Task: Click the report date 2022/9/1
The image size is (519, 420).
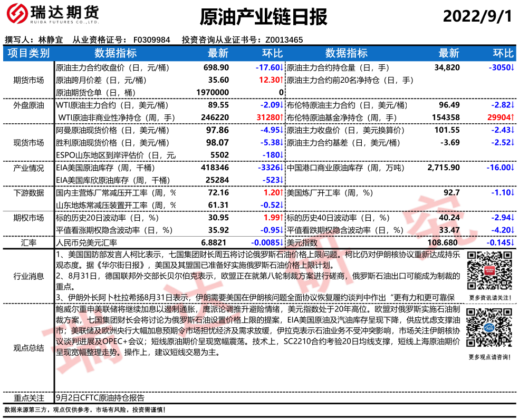Action: [x=477, y=16]
